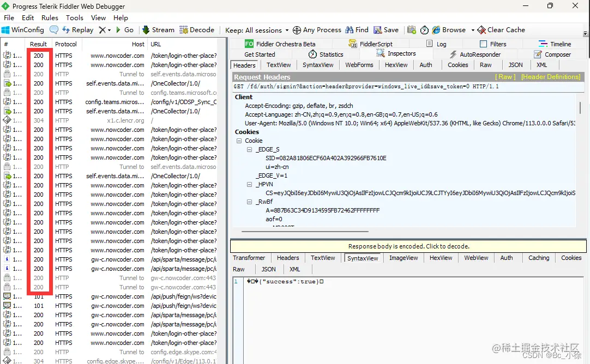Click the [Raw] link in Request Headers
Viewport: 590px width, 364px height.
point(505,77)
